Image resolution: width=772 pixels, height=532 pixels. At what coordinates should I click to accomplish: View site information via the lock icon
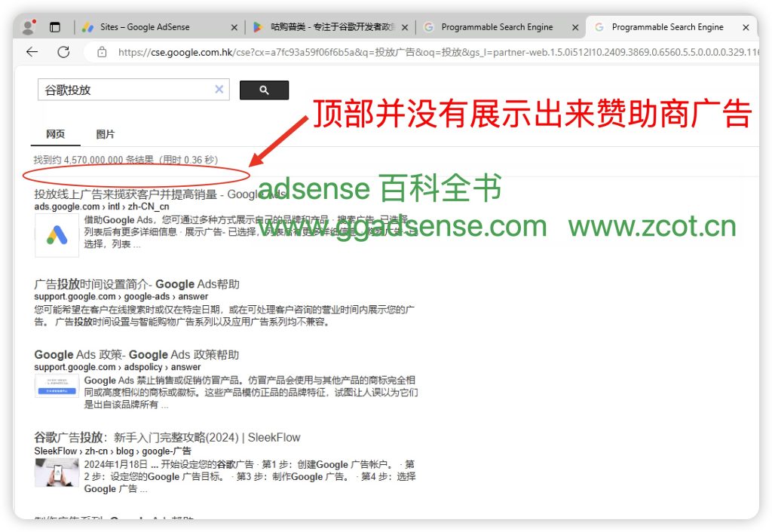(x=102, y=52)
